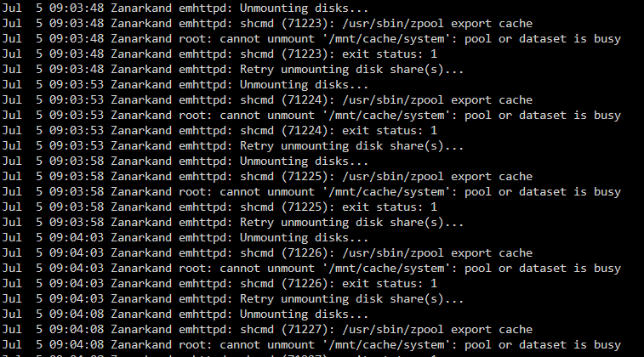Click the 09:03:58 "cannot unmount" error line
The image size is (644, 357).
[x=311, y=191]
